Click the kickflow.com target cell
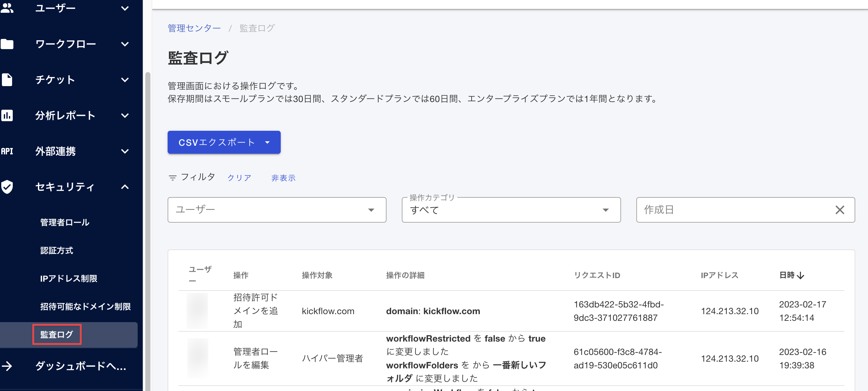 point(328,311)
